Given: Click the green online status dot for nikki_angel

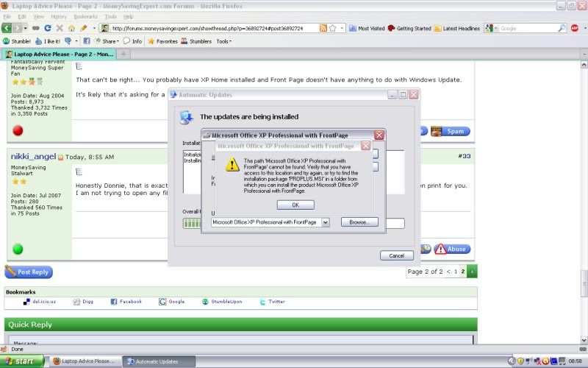Looking at the screenshot, I should pyautogui.click(x=18, y=249).
